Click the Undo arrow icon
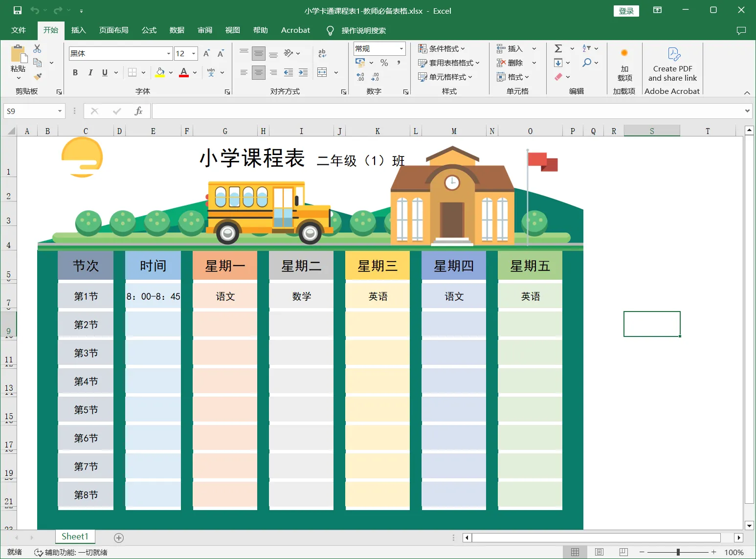The width and height of the screenshot is (756, 559). [35, 10]
